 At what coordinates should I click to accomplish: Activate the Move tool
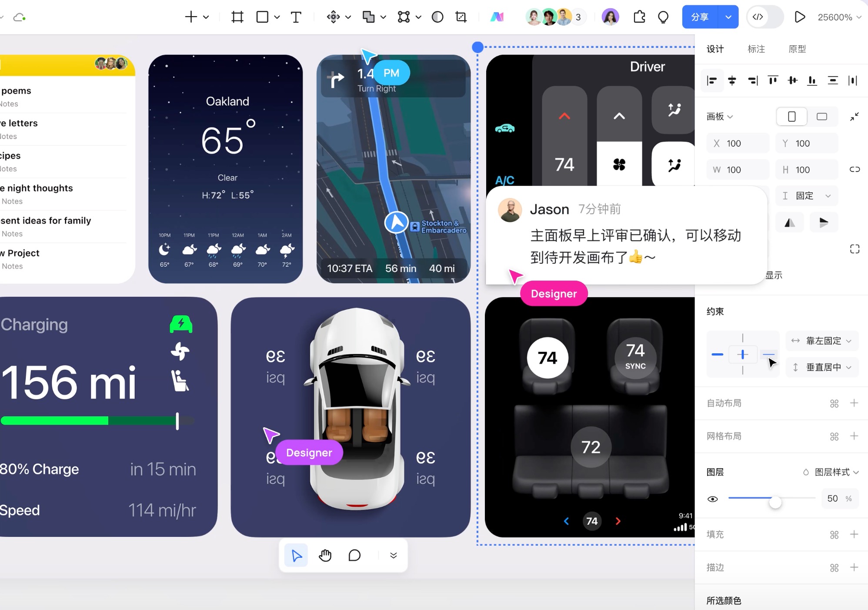(x=333, y=17)
